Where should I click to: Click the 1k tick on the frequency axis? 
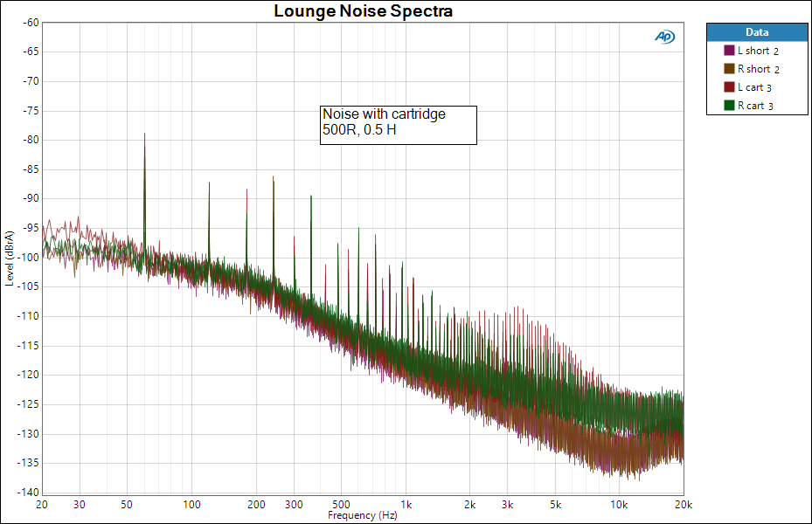point(406,504)
